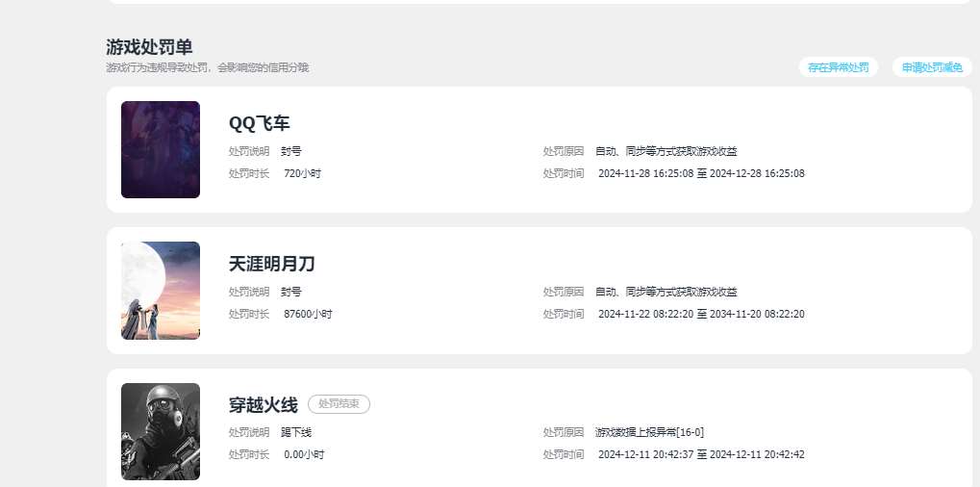Open the QQ飞车 game cover thumbnail

[x=161, y=149]
